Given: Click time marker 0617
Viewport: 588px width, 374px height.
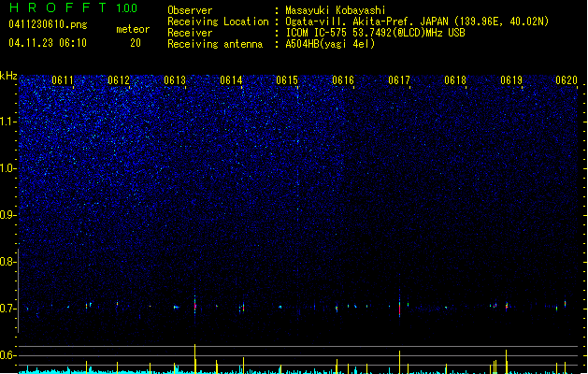Looking at the screenshot, I should click(x=399, y=80).
